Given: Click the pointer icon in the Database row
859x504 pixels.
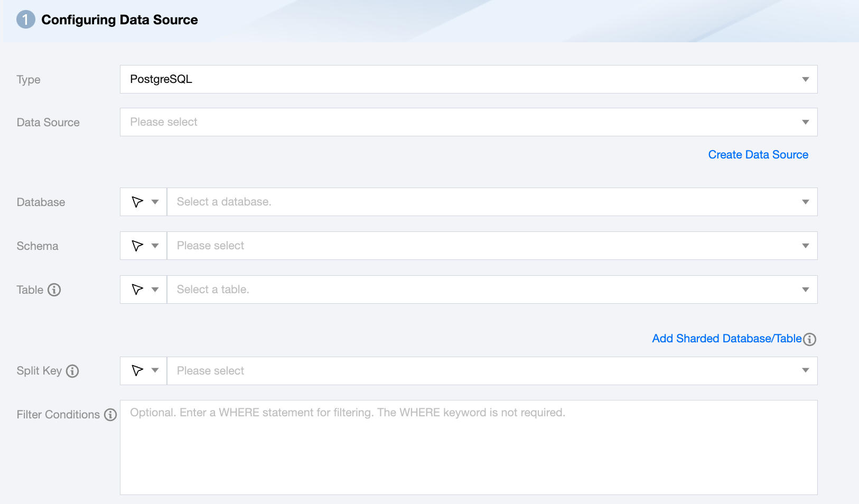Looking at the screenshot, I should pos(137,202).
